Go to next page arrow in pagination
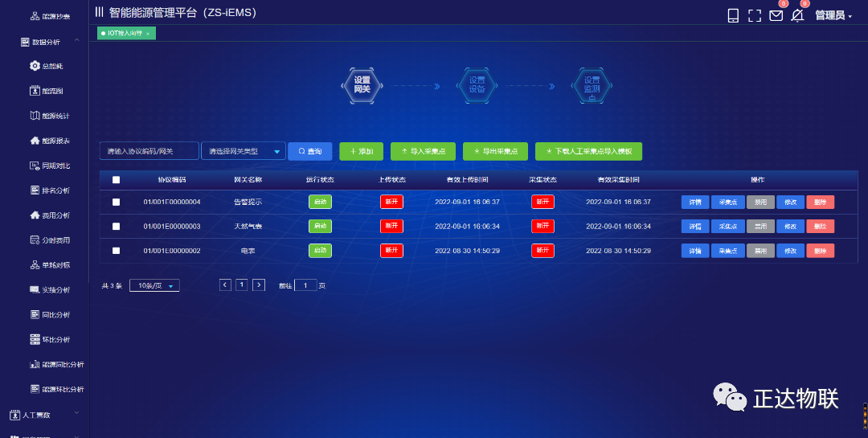 [x=259, y=285]
